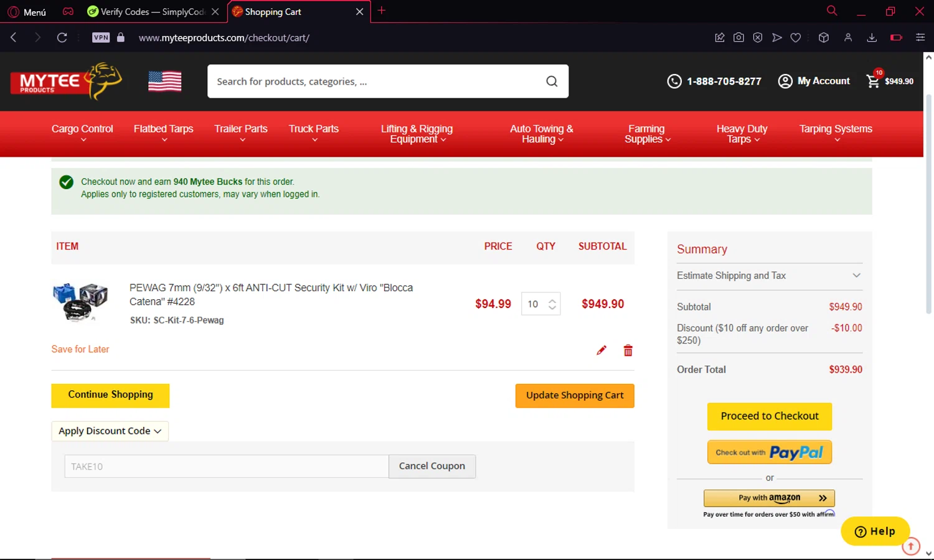Click Save for Later
Image resolution: width=934 pixels, height=560 pixels.
(80, 349)
